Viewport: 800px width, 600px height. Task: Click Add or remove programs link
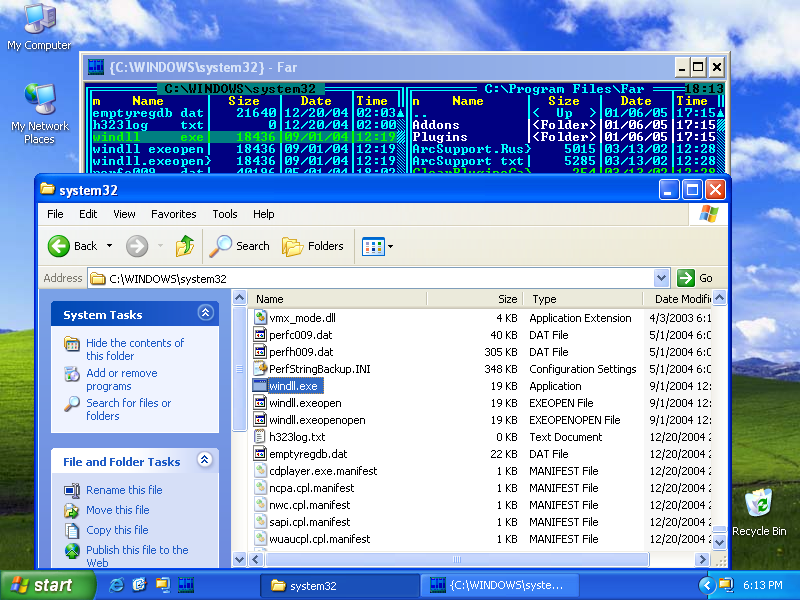[x=121, y=379]
